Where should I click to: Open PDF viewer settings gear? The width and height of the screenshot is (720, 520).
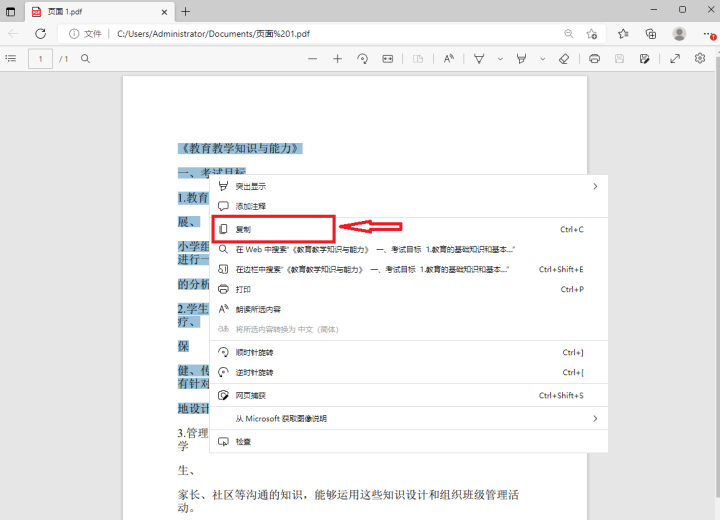click(x=700, y=58)
